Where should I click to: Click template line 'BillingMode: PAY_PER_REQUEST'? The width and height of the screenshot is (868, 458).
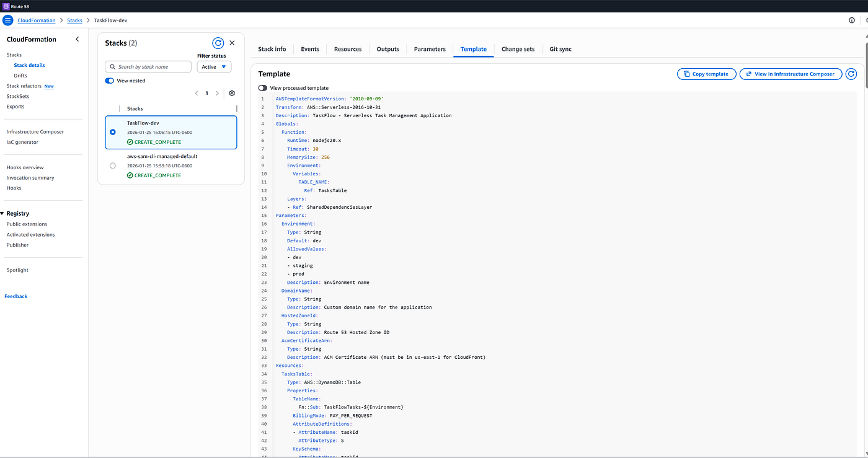click(332, 415)
